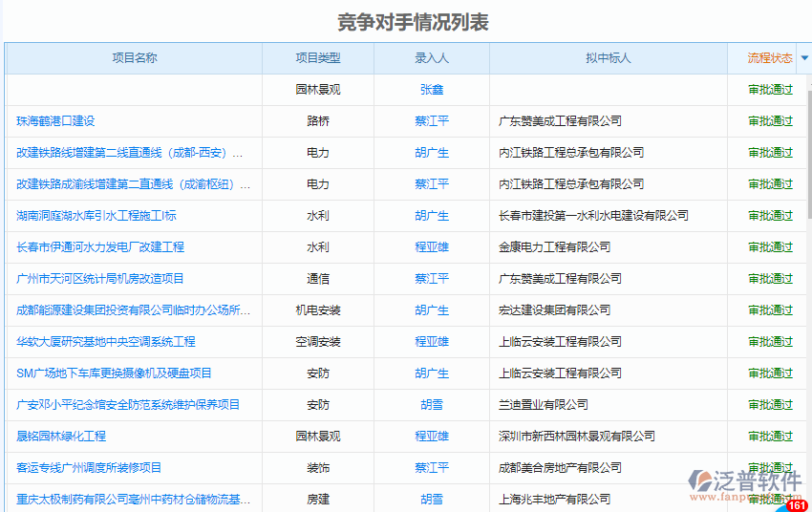Select the 金康电力工程有限公司 cell
812x512 pixels.
point(554,247)
